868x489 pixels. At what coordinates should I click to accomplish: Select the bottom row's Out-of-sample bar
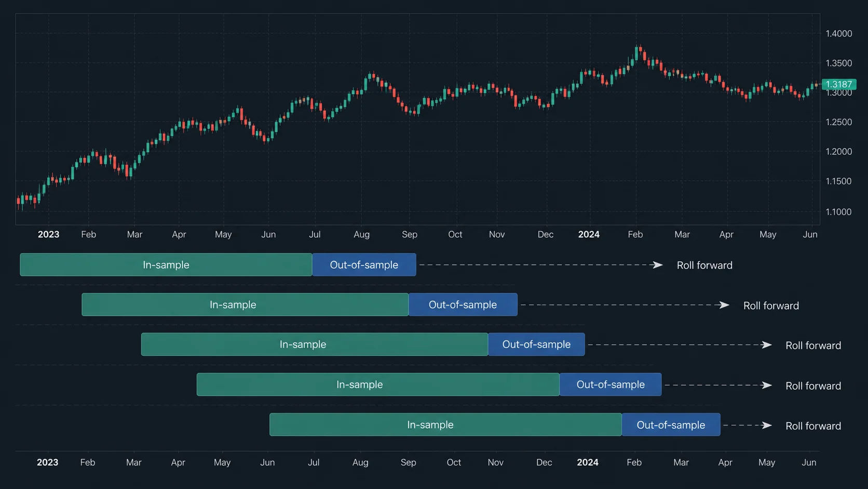[x=671, y=425]
